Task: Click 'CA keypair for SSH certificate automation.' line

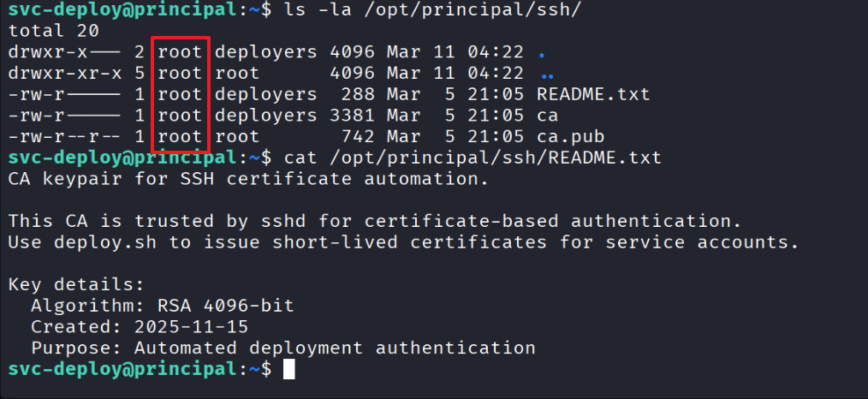Action: (248, 178)
